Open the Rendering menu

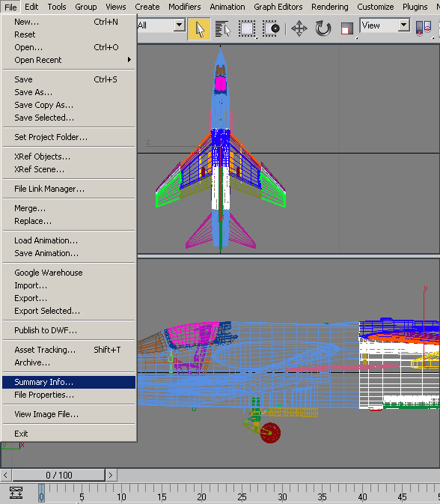[330, 7]
